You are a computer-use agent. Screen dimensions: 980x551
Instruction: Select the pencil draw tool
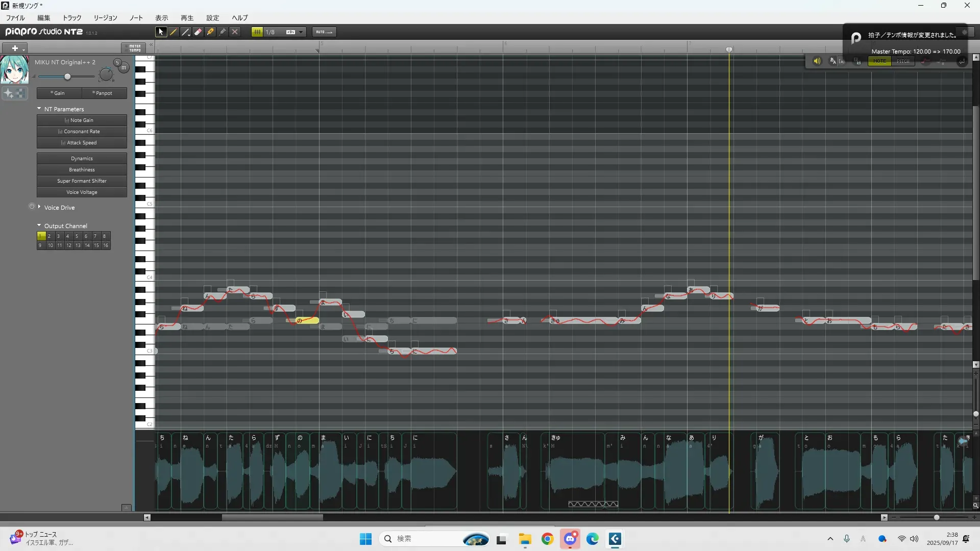coord(174,32)
